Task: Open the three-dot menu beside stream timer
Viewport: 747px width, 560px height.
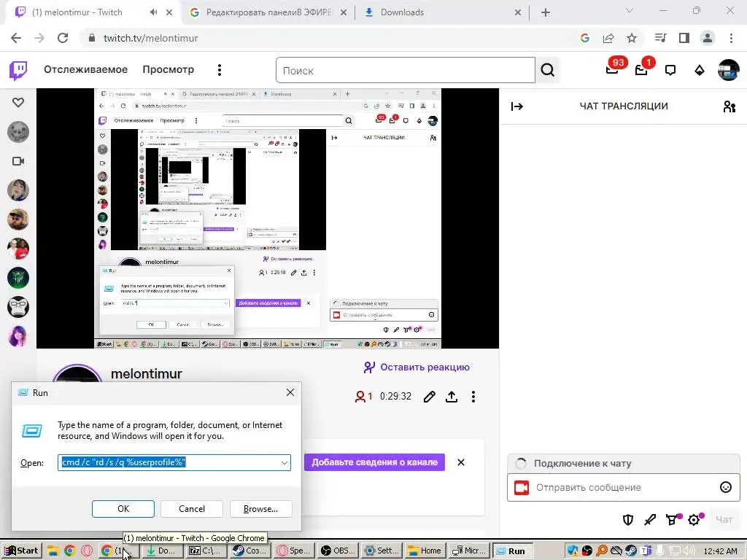Action: [473, 397]
